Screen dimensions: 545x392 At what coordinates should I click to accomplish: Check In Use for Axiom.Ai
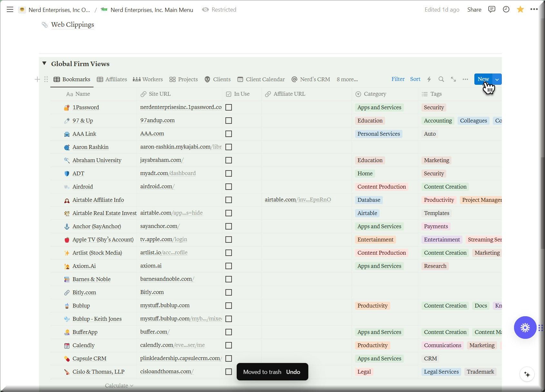(x=229, y=266)
